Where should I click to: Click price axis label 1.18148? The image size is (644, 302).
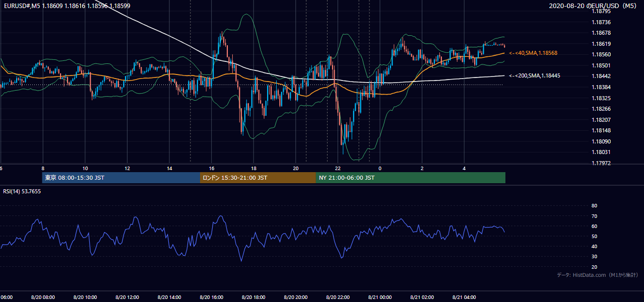coord(601,130)
